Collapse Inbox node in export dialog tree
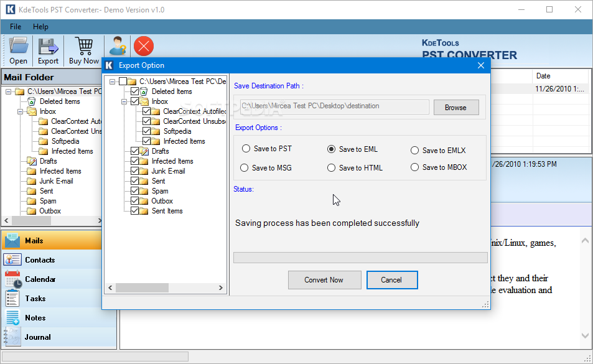 (x=124, y=101)
